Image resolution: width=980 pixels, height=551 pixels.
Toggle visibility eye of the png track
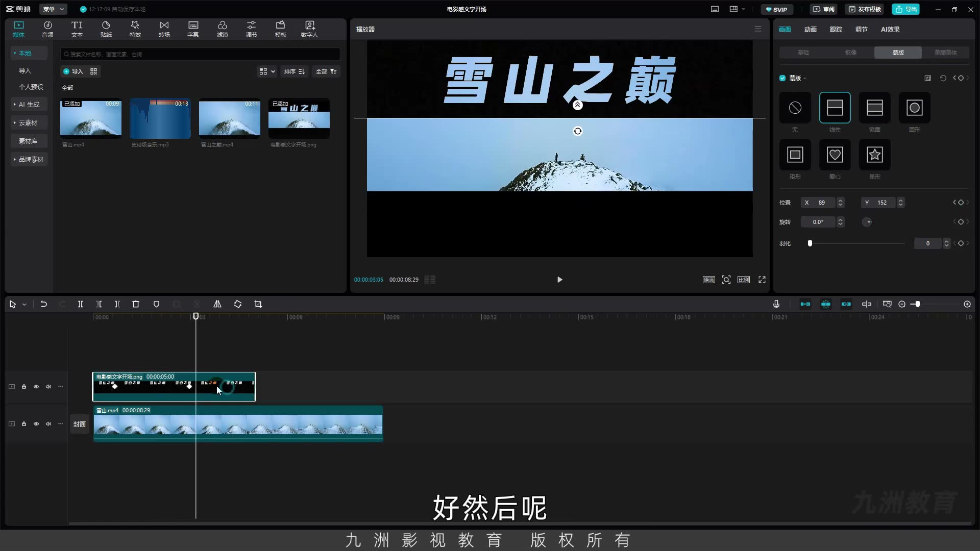pos(36,387)
